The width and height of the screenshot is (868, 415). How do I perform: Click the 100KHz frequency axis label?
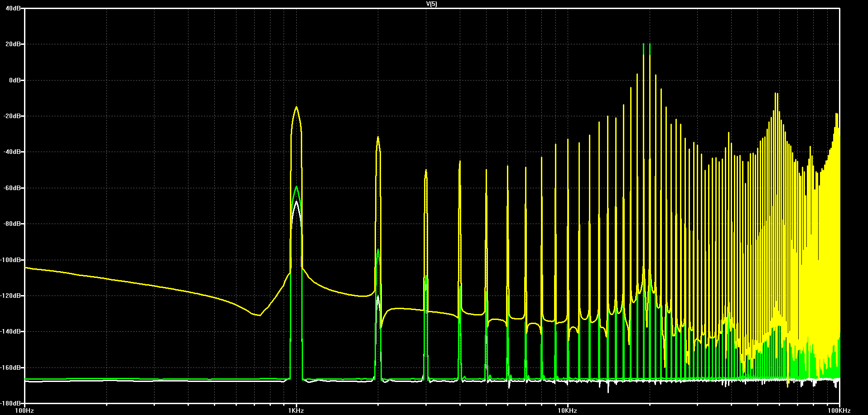[x=839, y=411]
